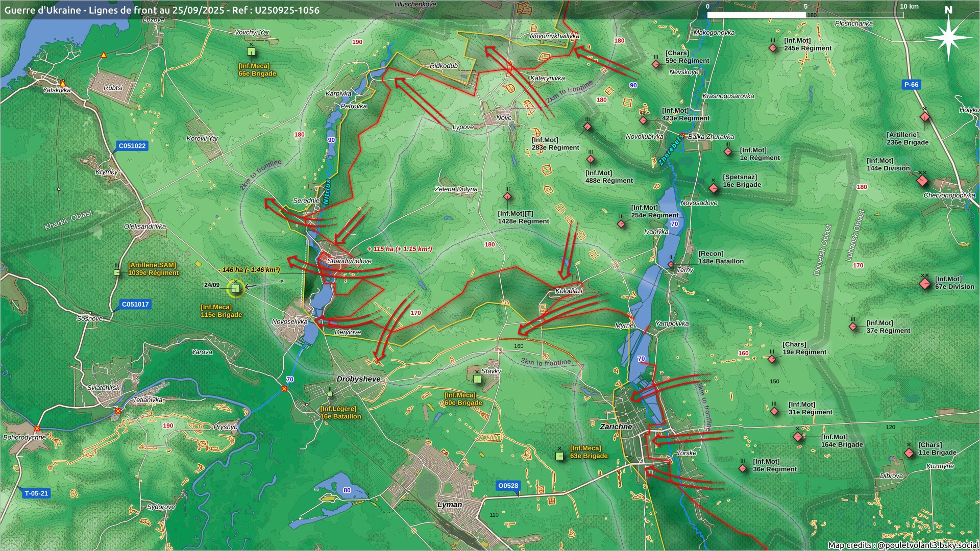Click the Zarichne town label
The height and width of the screenshot is (551, 980).
click(x=616, y=427)
